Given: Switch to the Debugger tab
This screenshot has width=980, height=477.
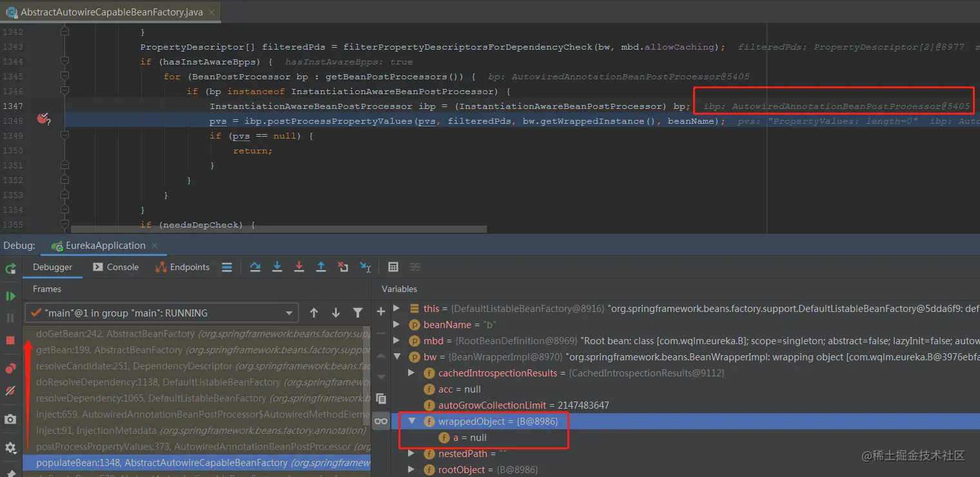Looking at the screenshot, I should coord(53,267).
